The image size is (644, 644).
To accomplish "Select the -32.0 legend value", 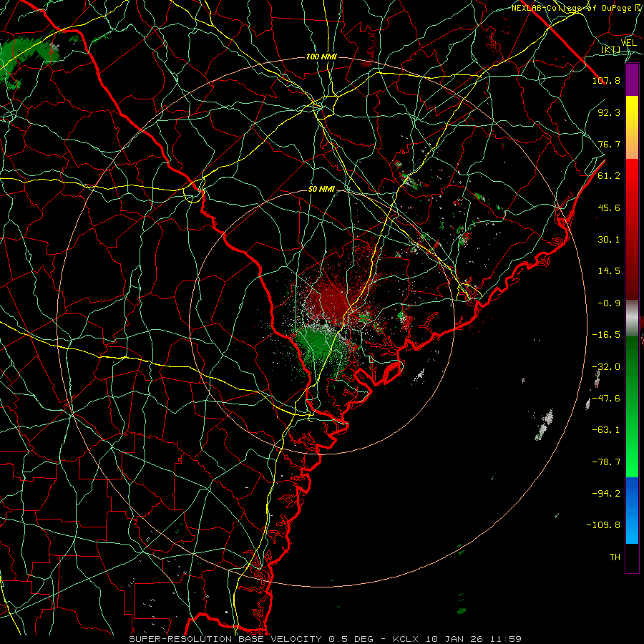I will coord(606,367).
